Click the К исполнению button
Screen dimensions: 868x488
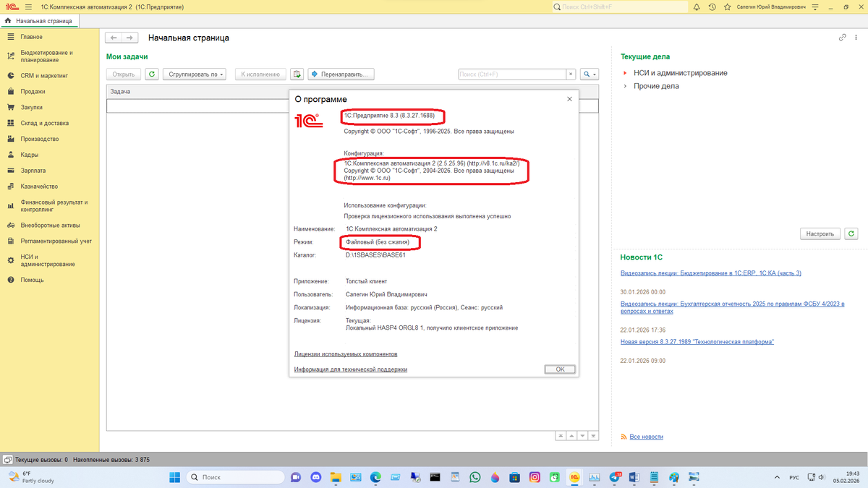point(260,74)
